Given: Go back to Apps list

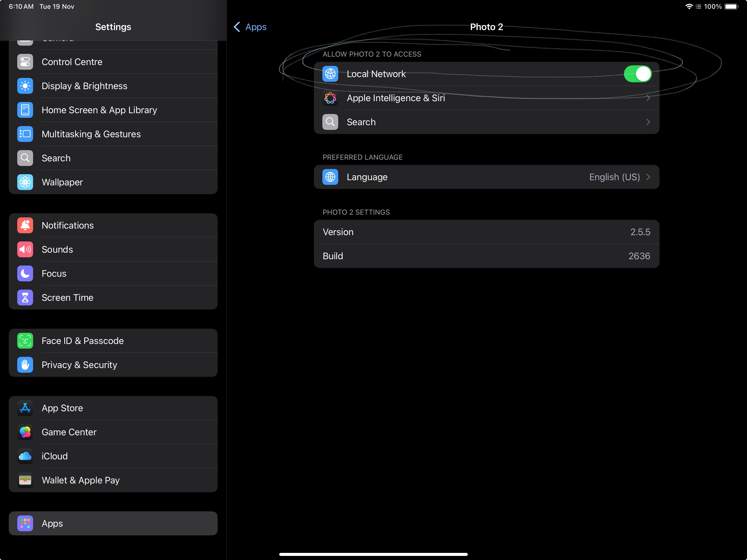Looking at the screenshot, I should click(x=250, y=27).
